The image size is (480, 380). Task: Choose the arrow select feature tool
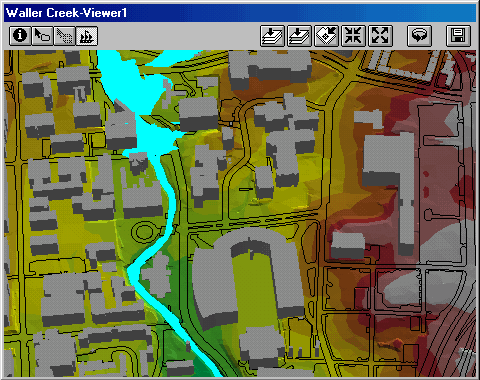click(x=42, y=35)
